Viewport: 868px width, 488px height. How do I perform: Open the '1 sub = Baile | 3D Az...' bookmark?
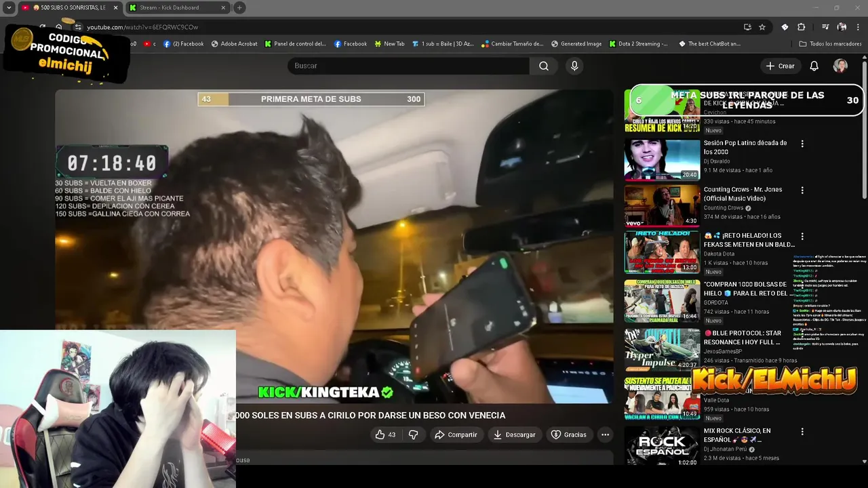point(443,44)
